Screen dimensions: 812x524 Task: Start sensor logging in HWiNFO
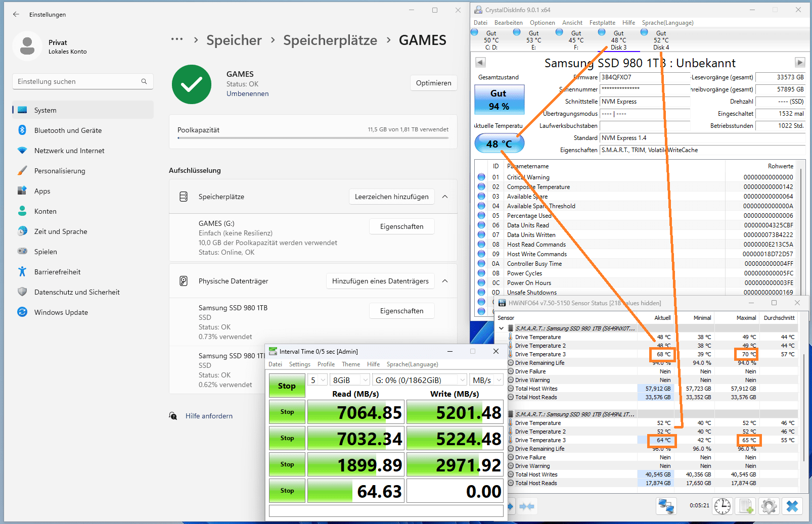coord(745,506)
